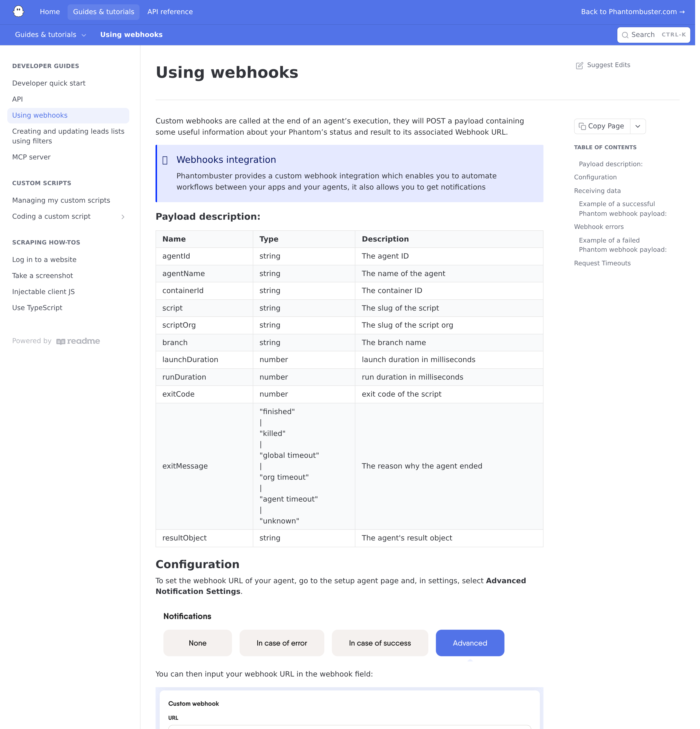
Task: Click the Webhooks integration callout heading
Action: click(x=226, y=160)
